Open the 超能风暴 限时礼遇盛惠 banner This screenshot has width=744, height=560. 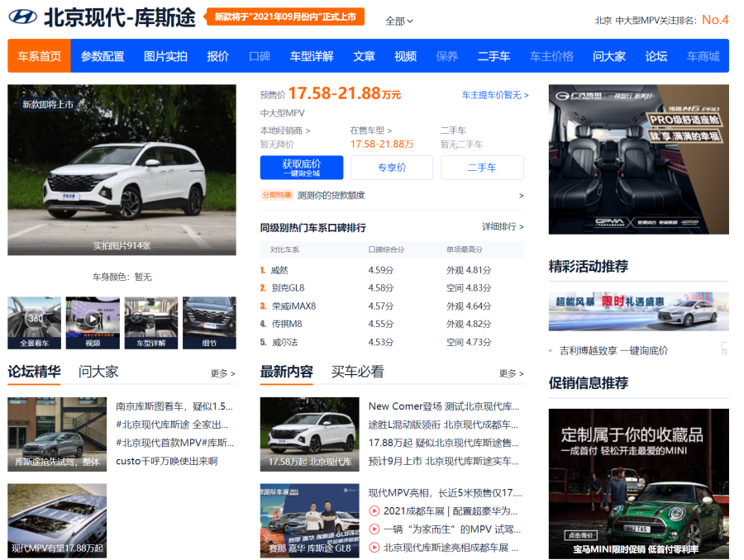pyautogui.click(x=639, y=311)
